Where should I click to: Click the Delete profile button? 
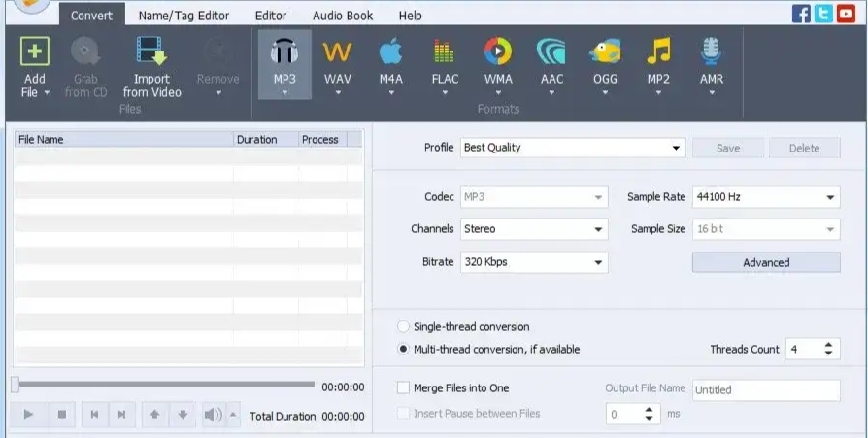pyautogui.click(x=804, y=148)
